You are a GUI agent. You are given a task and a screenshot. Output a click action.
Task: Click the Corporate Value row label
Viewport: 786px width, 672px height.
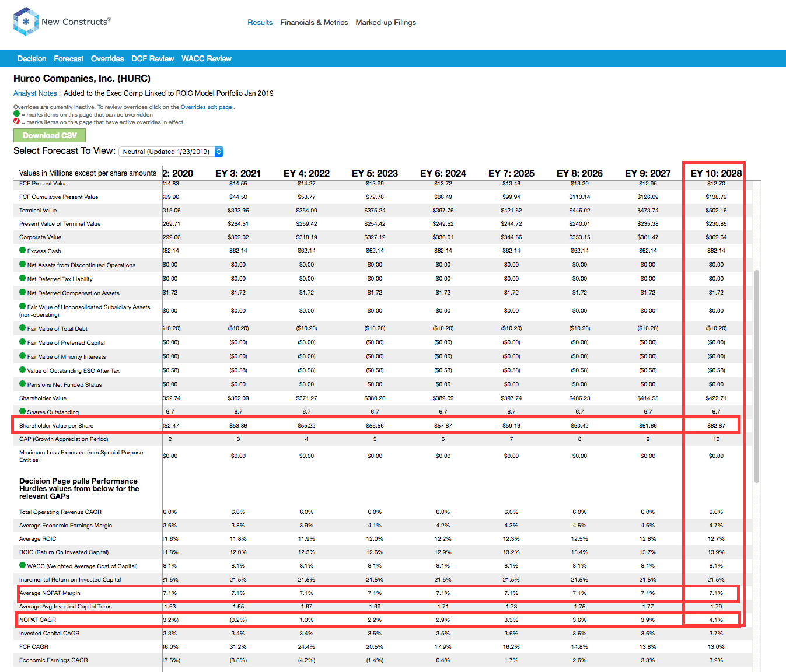click(40, 237)
